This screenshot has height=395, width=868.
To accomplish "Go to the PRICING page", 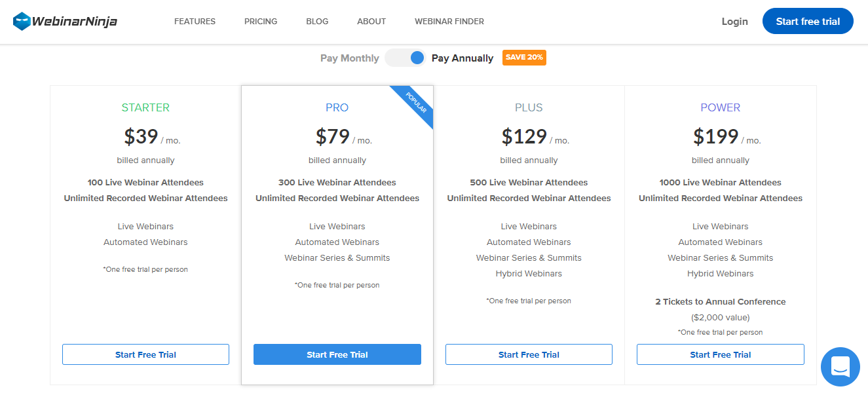I will (x=261, y=22).
